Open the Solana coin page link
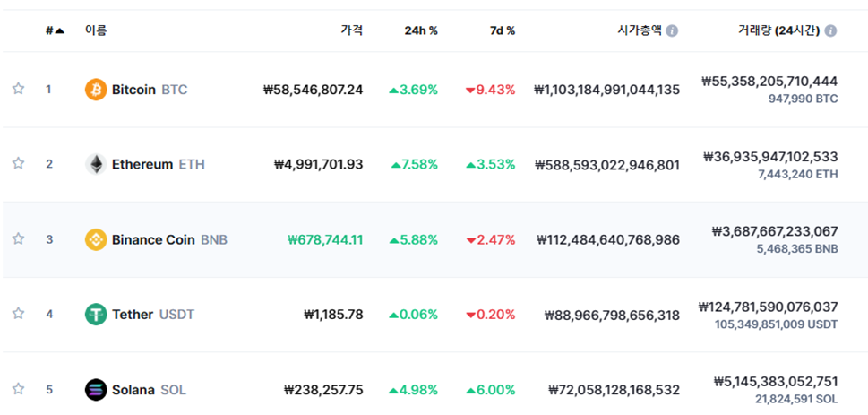 pyautogui.click(x=133, y=390)
